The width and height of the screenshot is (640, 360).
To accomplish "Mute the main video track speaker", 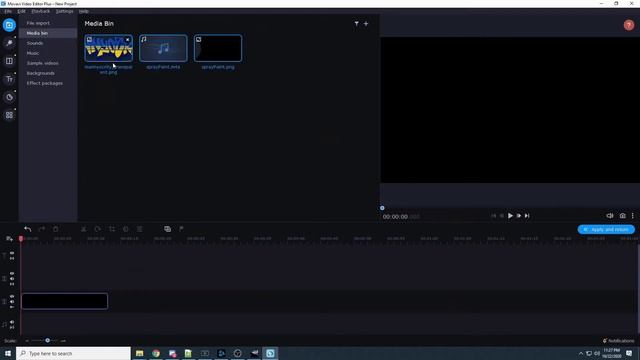I will coord(12,302).
